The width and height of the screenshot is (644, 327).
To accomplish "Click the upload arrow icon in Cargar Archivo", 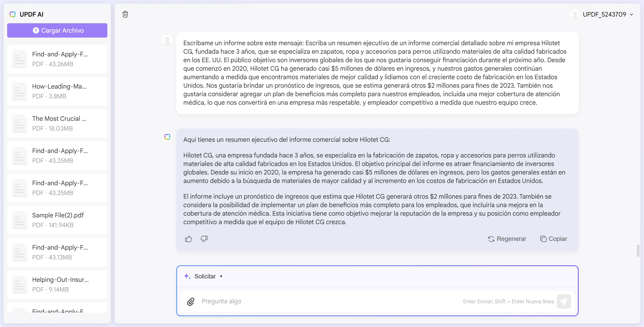I will click(36, 30).
